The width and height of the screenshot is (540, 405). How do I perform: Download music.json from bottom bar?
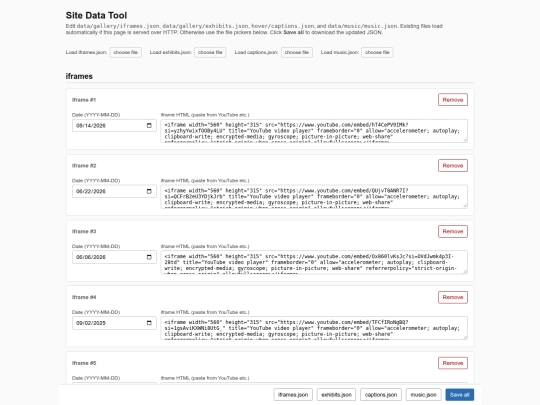(x=424, y=395)
